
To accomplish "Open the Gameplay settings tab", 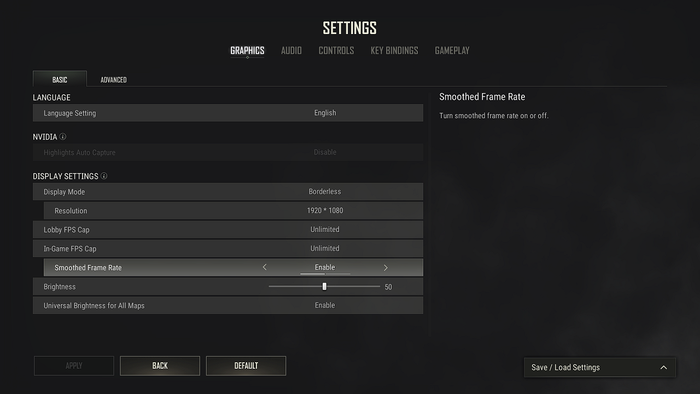I will pos(452,50).
